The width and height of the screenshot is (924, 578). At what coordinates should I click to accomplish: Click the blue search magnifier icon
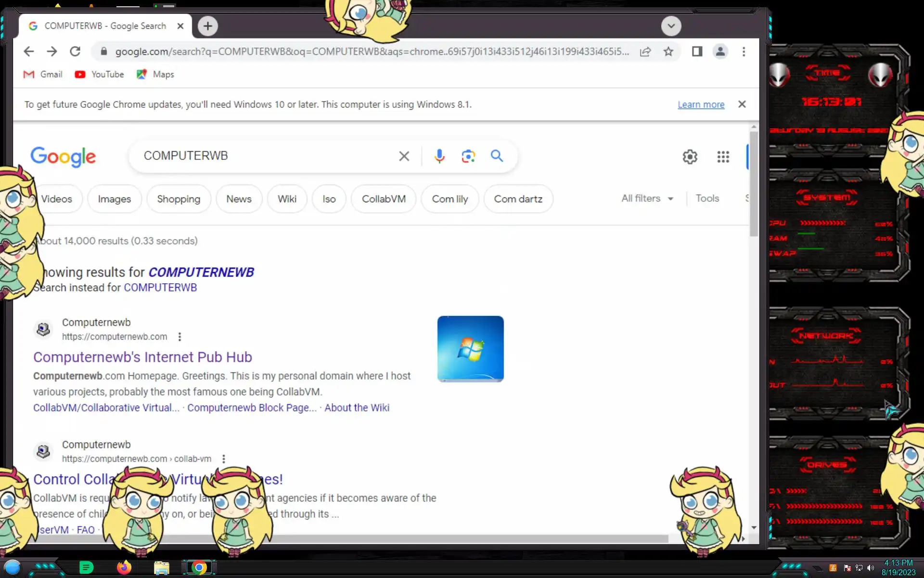coord(497,156)
